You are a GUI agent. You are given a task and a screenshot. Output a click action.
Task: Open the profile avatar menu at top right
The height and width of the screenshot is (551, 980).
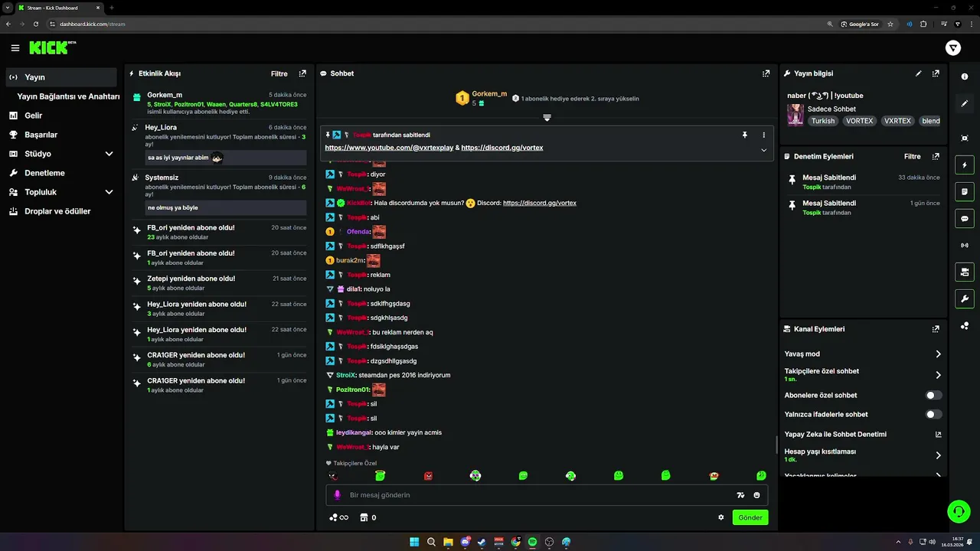(953, 48)
